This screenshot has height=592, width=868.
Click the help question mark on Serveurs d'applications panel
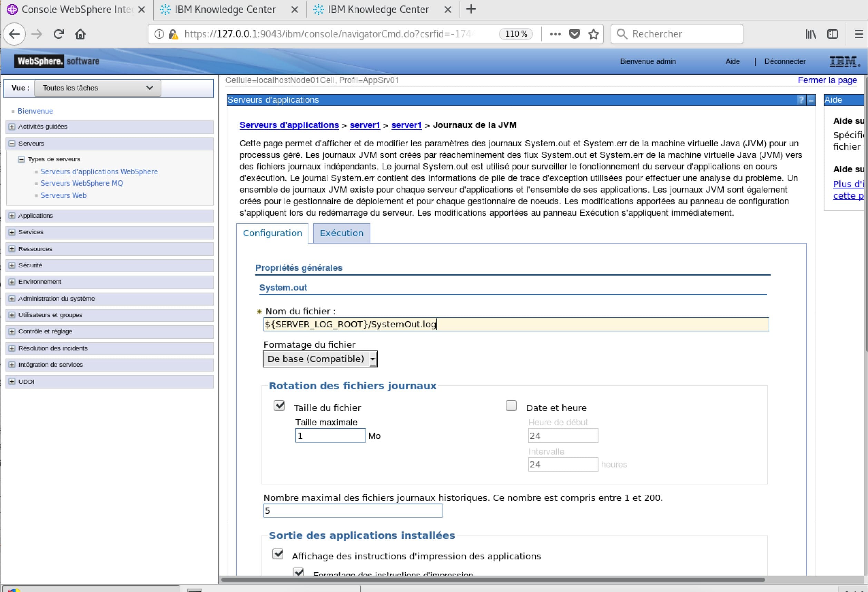[x=800, y=100]
